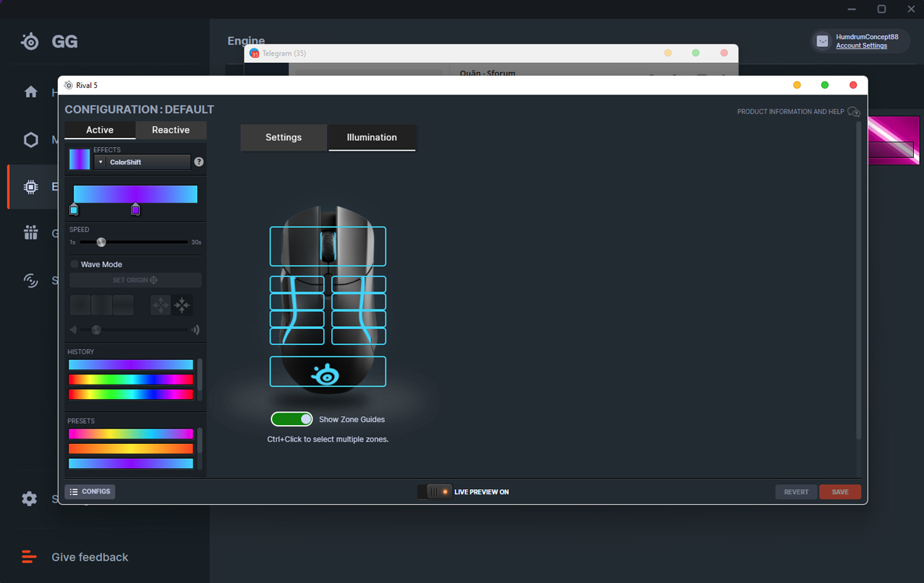
Task: Click the low-volume speaker icon
Action: point(73,330)
